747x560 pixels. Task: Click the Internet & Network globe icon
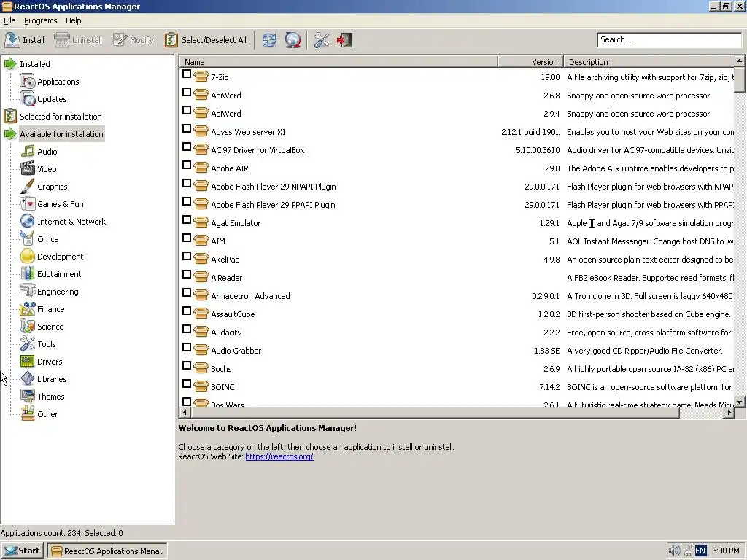[28, 222]
